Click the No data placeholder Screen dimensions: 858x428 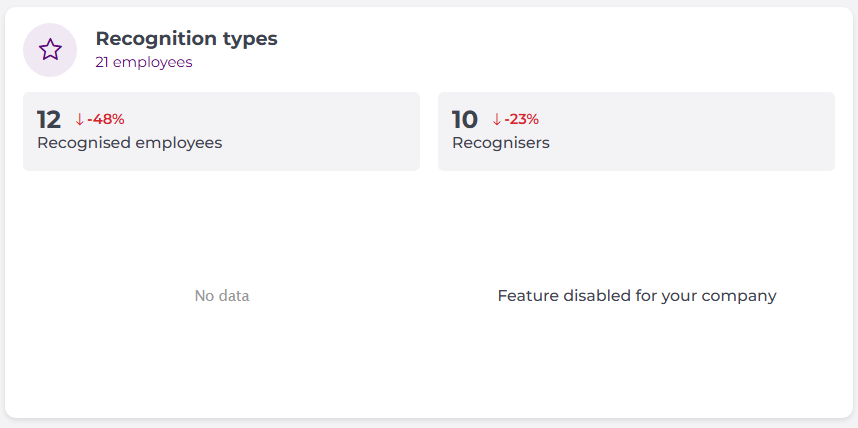[x=222, y=296]
